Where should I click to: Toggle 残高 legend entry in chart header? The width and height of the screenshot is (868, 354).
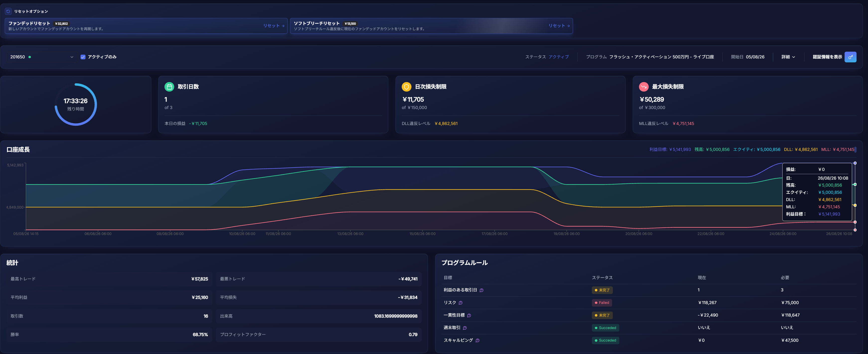(x=712, y=149)
